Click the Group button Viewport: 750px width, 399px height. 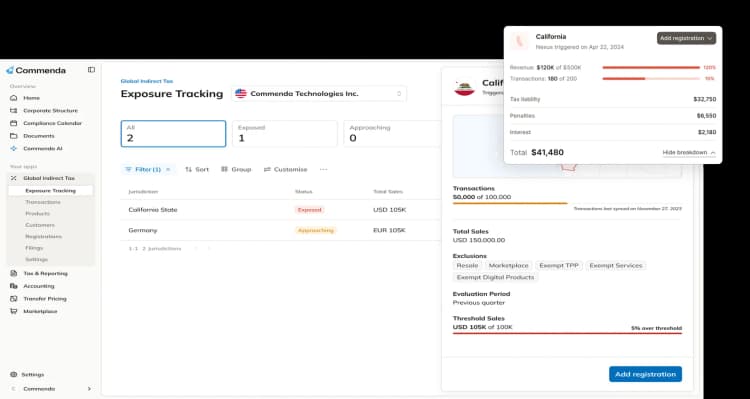tap(236, 169)
